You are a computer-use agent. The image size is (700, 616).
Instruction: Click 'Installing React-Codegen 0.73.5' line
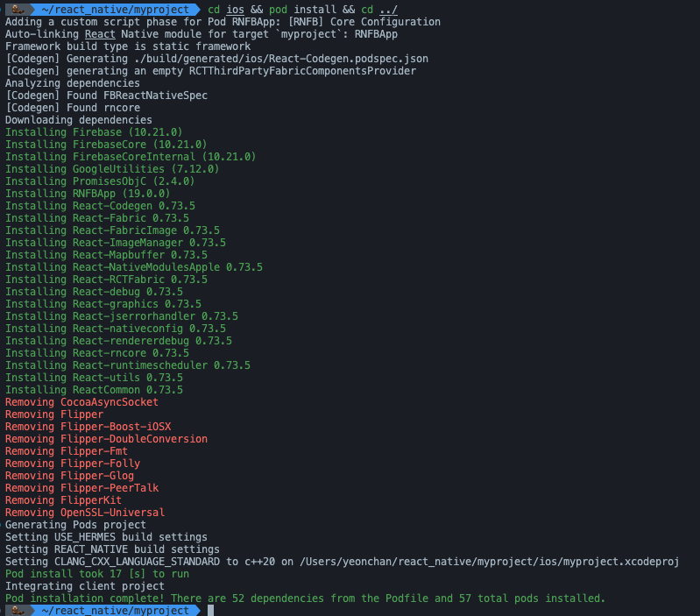point(100,206)
